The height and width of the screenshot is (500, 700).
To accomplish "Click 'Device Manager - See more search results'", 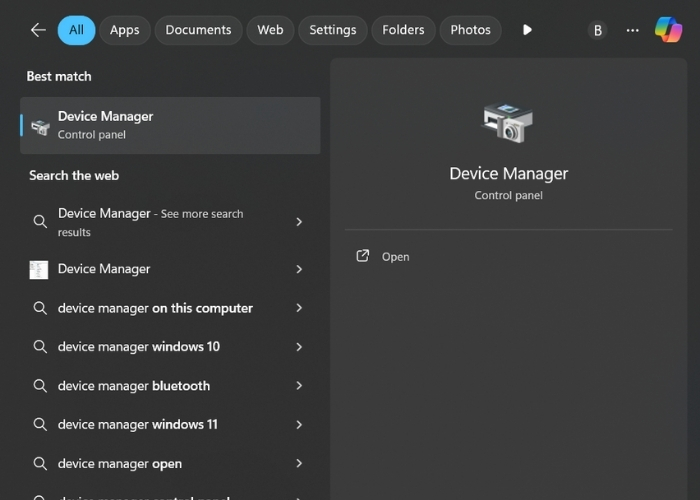I will (x=150, y=222).
